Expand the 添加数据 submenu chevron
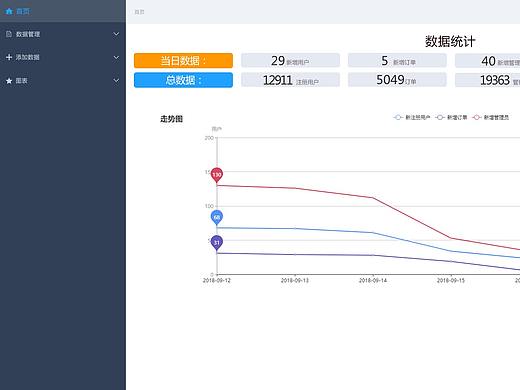The width and height of the screenshot is (520, 390). (x=116, y=57)
